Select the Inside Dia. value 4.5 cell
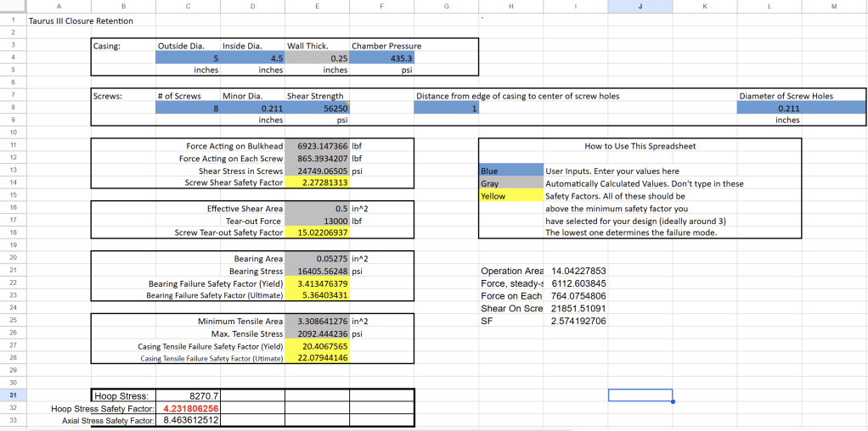Viewport: 868px width, 431px height. pos(252,59)
